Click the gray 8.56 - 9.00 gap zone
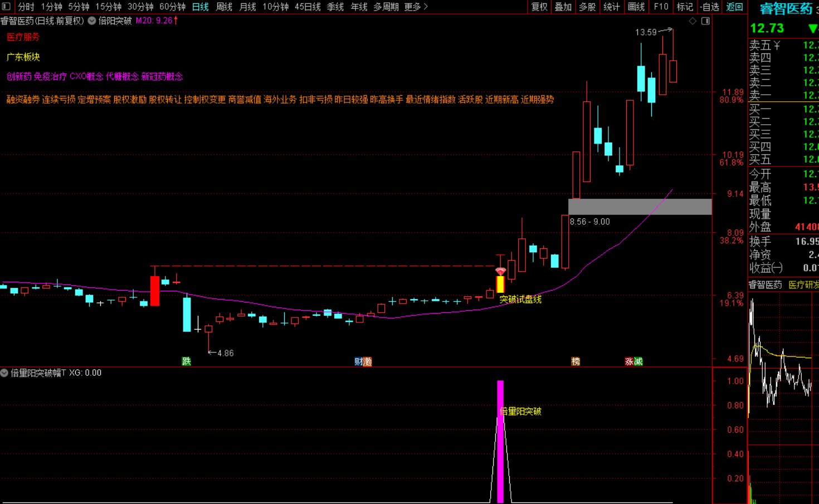 [x=640, y=207]
